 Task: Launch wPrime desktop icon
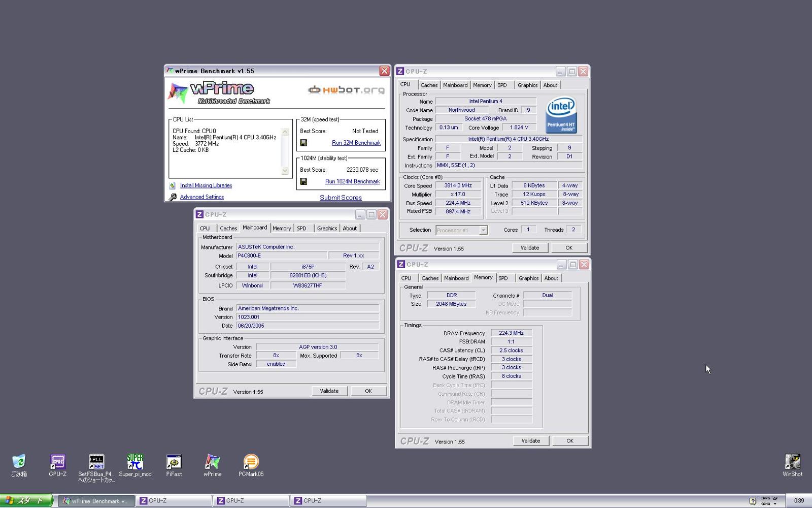(x=212, y=461)
